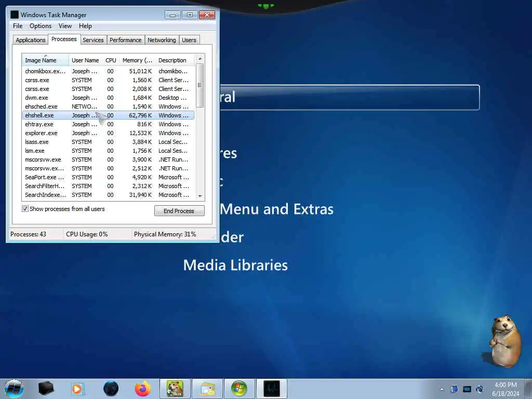Viewport: 532px width, 399px height.
Task: Launch Windows Media Player from taskbar
Action: (77, 389)
